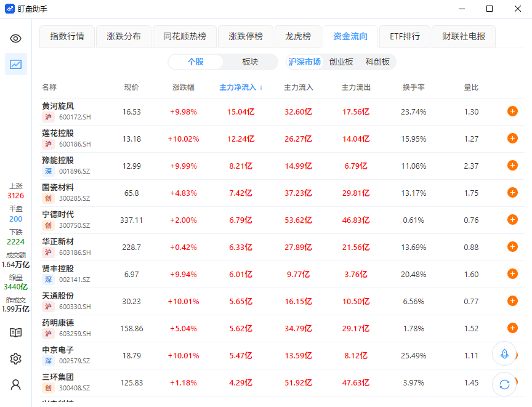Screen dimensions: 532x407
Task: Open the 财联社电报 tab
Action: click(x=464, y=36)
